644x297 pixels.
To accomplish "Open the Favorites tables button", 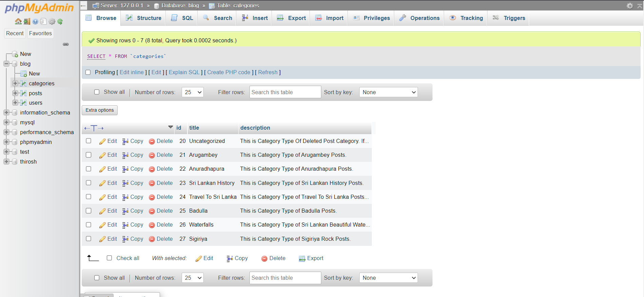I will tap(40, 33).
